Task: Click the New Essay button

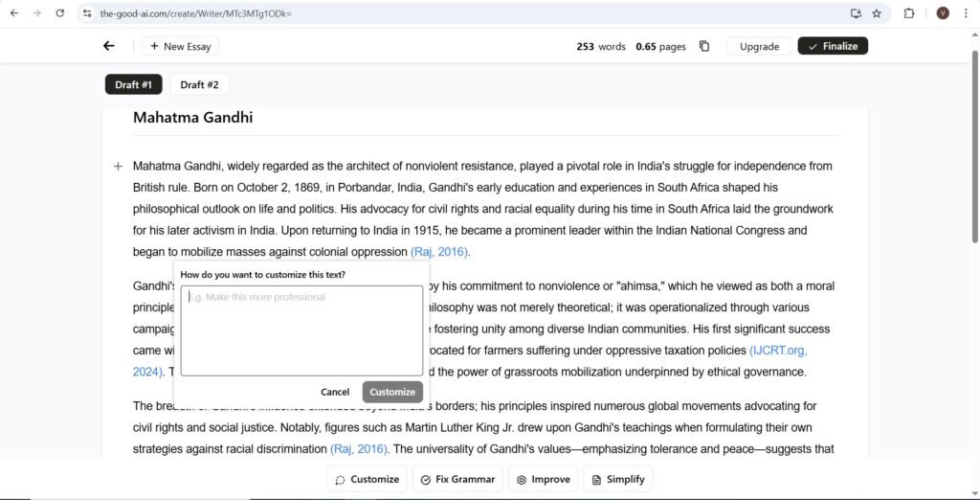Action: click(x=180, y=46)
